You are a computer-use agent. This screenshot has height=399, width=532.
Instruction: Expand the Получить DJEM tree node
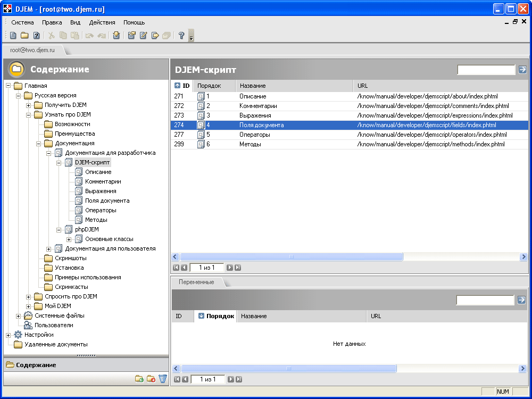click(29, 105)
